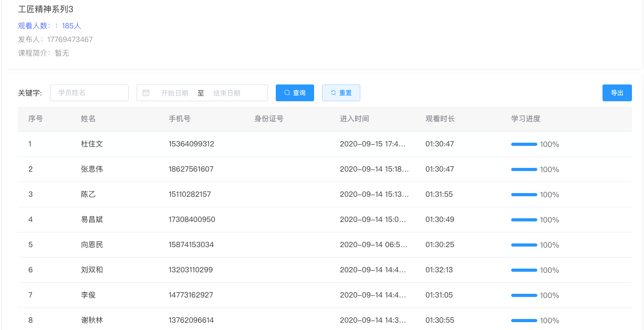The image size is (644, 330).
Task: Click phone number 15110282157
Action: pyautogui.click(x=190, y=194)
